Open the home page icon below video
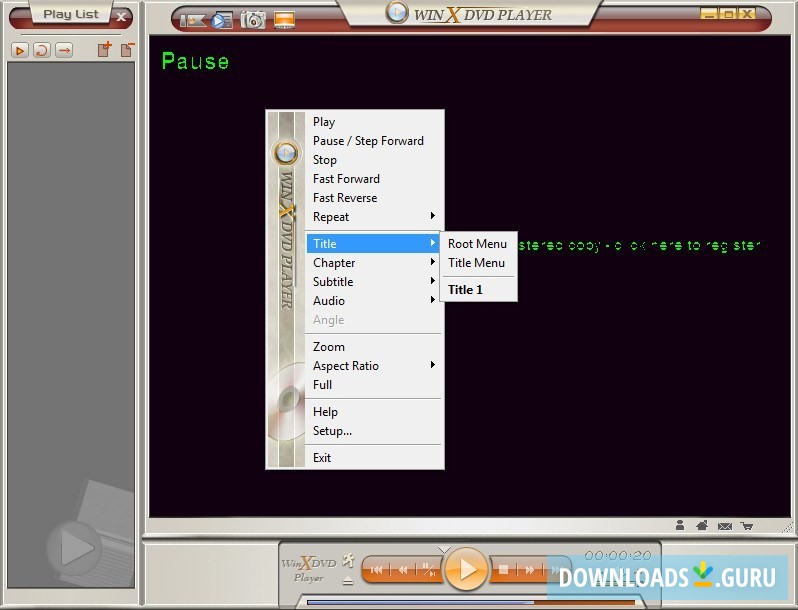798x610 pixels. pos(702,525)
